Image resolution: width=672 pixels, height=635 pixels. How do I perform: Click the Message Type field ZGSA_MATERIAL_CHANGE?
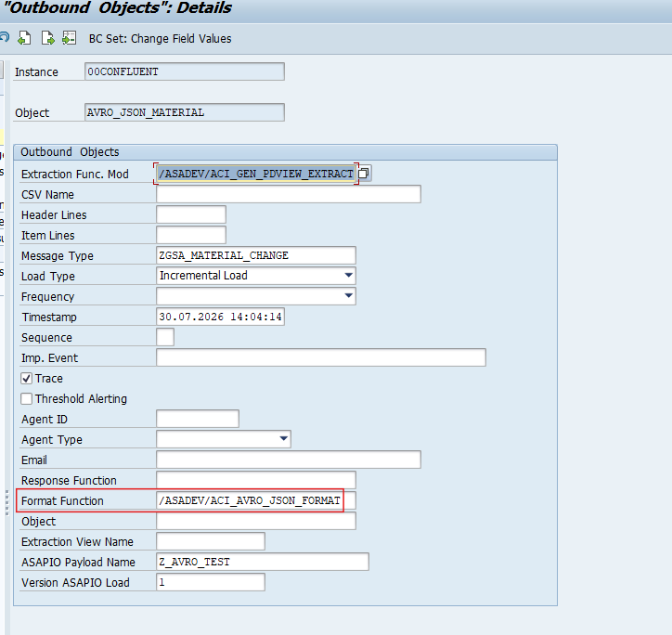pos(256,255)
